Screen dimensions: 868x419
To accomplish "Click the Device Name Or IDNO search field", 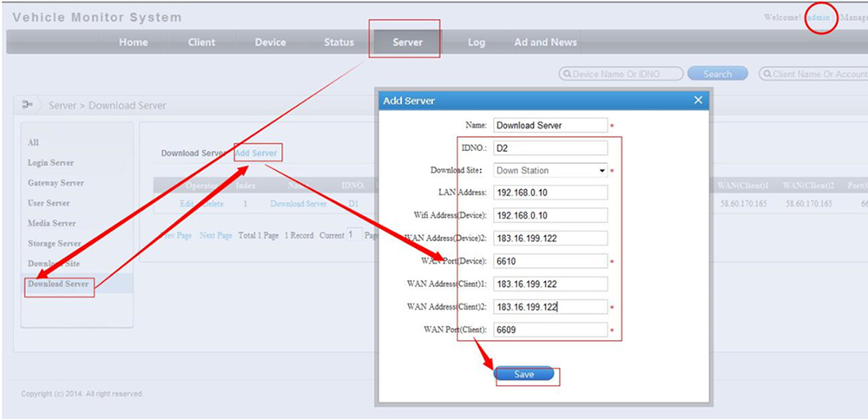I will pyautogui.click(x=621, y=74).
